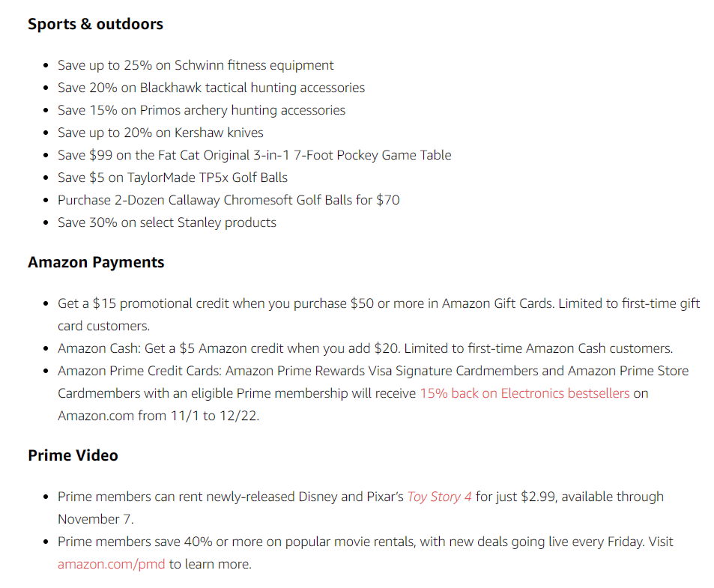Click the 40% movie rentals deal line

click(365, 542)
